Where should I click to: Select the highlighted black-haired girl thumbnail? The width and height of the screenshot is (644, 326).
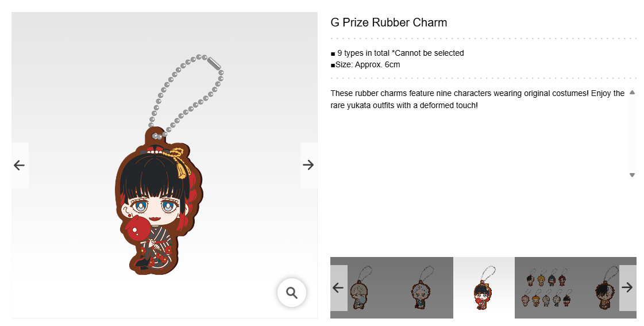(484, 288)
